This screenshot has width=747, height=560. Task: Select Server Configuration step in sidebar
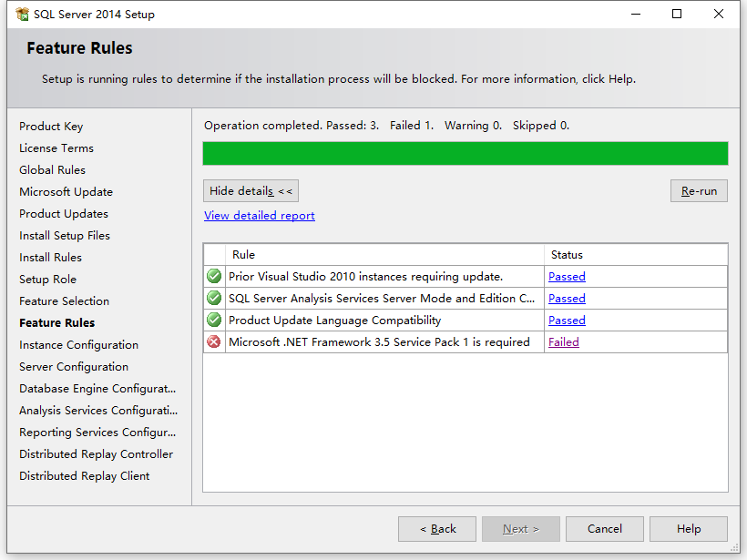pyautogui.click(x=74, y=367)
